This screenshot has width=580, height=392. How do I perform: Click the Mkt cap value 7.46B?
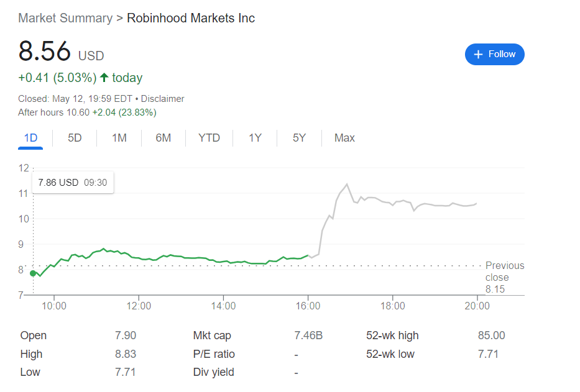tap(308, 335)
